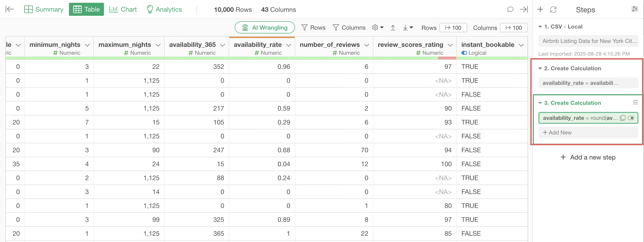Launch AI Wrangling
The height and width of the screenshot is (242, 644).
tap(264, 27)
